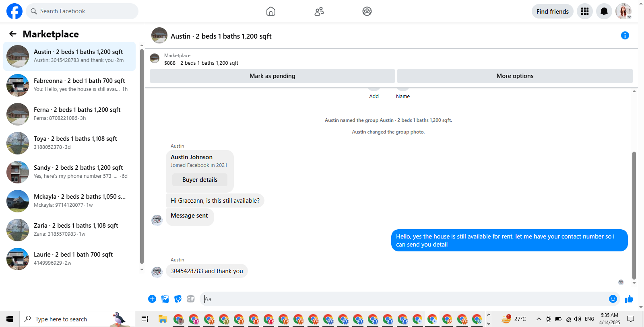This screenshot has height=327, width=644.
Task: Click scroll down arrow of conversation list
Action: 142,270
